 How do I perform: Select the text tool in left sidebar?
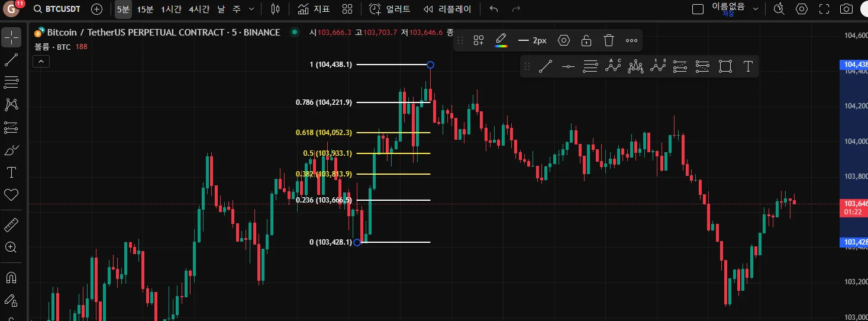point(11,172)
